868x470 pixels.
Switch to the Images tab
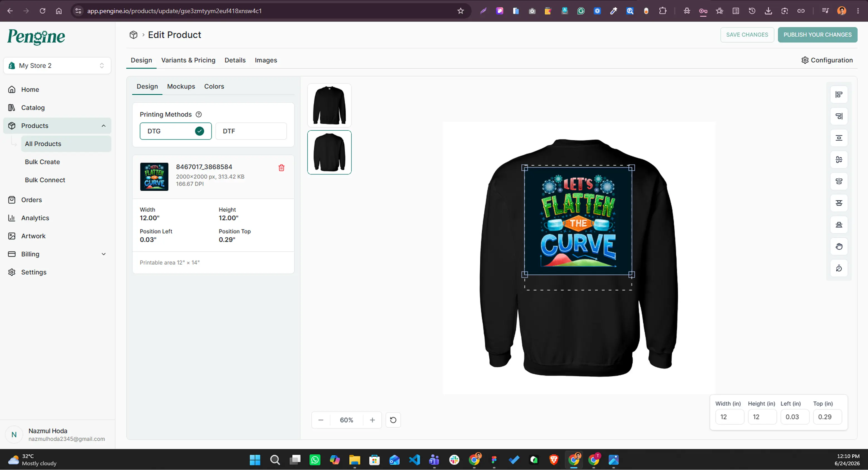(266, 60)
